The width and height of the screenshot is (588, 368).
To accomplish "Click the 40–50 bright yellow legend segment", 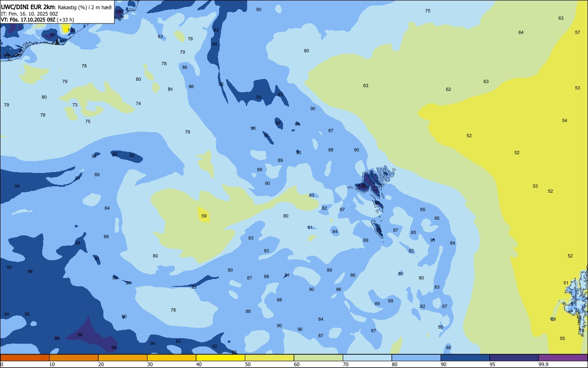I will [x=220, y=357].
